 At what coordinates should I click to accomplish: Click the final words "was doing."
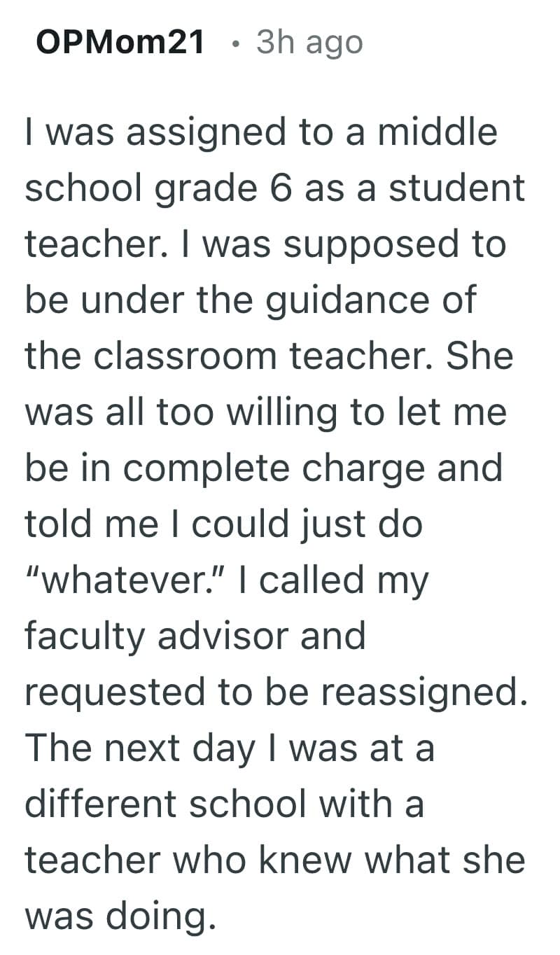(120, 916)
